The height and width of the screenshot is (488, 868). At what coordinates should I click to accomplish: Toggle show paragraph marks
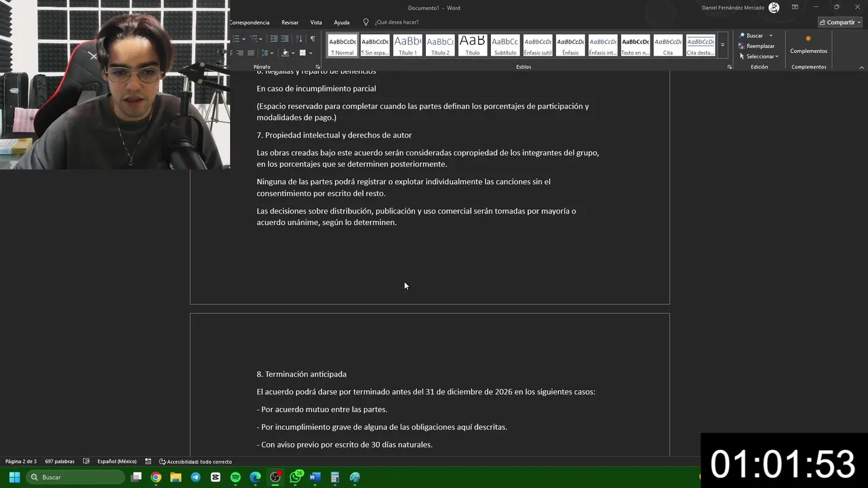pyautogui.click(x=313, y=39)
